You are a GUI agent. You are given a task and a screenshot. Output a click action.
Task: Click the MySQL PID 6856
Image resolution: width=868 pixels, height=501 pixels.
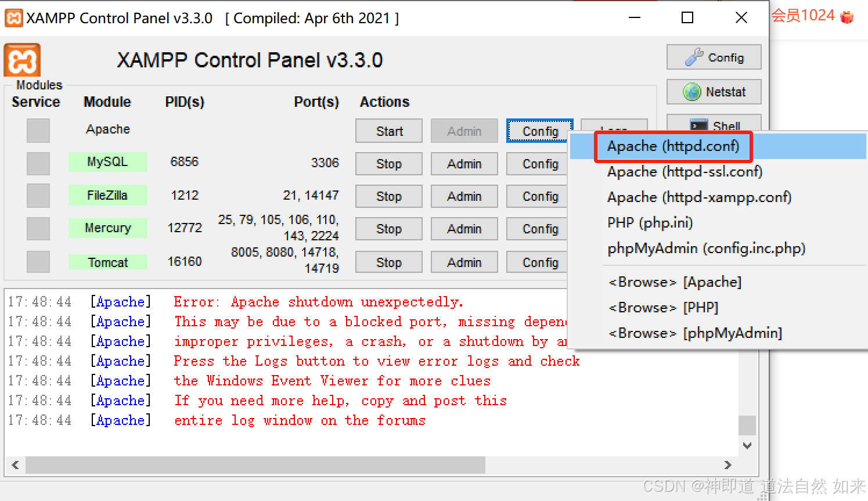[x=185, y=162]
